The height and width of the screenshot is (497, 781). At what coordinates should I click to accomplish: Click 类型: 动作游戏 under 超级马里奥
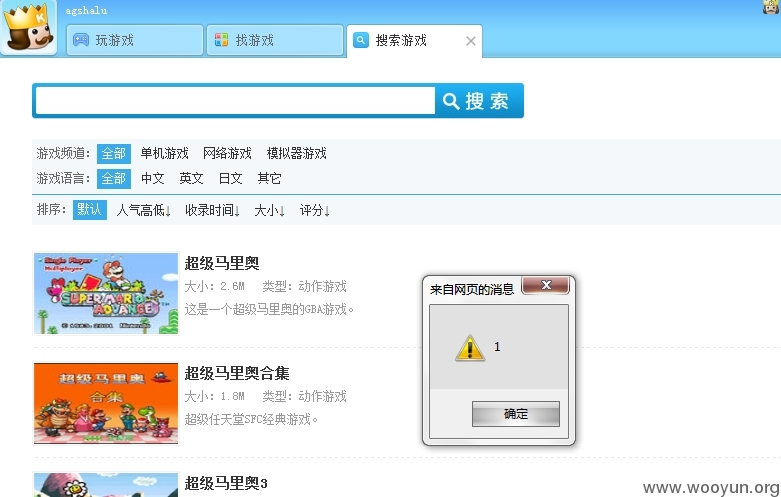304,286
